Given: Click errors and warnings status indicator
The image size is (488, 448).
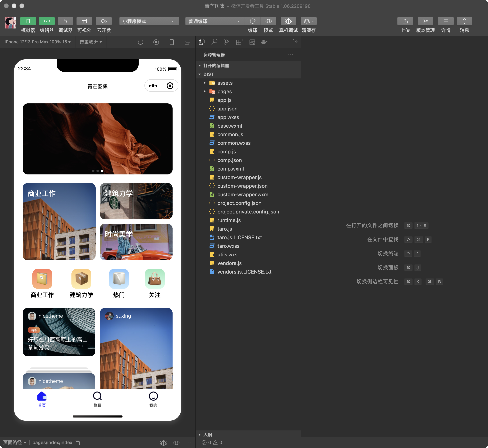Looking at the screenshot, I should [x=212, y=443].
